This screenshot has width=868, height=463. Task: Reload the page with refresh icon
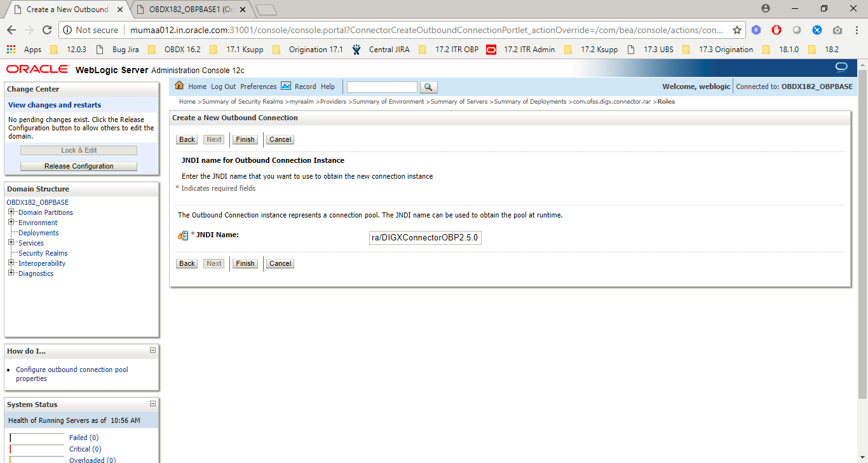click(x=47, y=30)
